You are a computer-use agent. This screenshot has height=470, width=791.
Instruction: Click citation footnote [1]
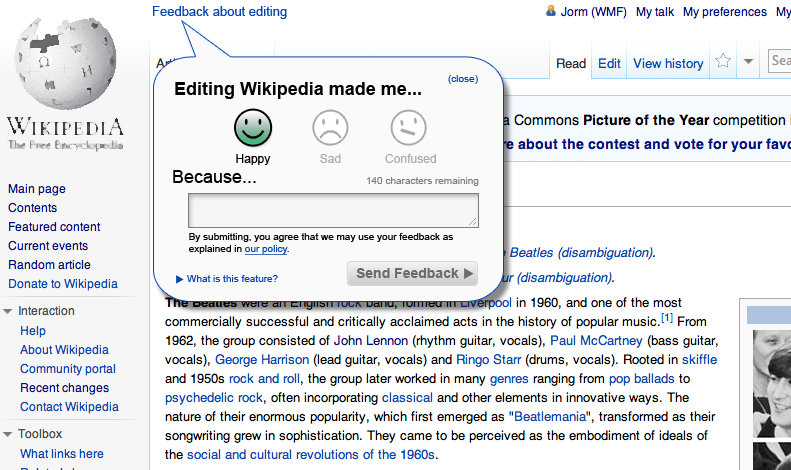click(x=667, y=318)
